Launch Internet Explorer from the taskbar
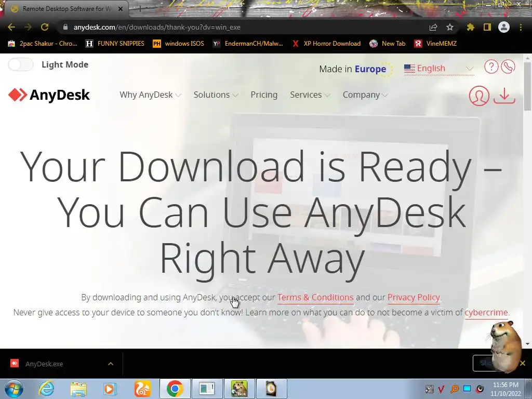This screenshot has height=399, width=532. point(46,389)
